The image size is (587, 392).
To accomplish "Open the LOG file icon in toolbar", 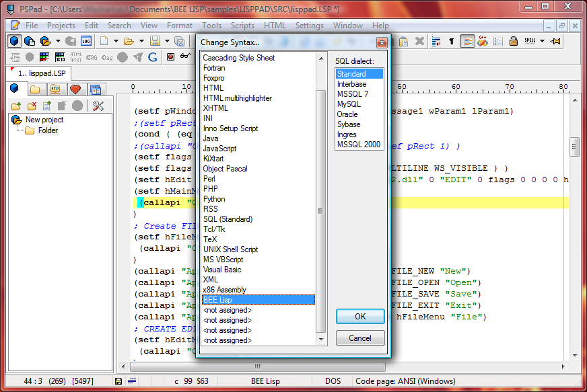I will click(86, 41).
